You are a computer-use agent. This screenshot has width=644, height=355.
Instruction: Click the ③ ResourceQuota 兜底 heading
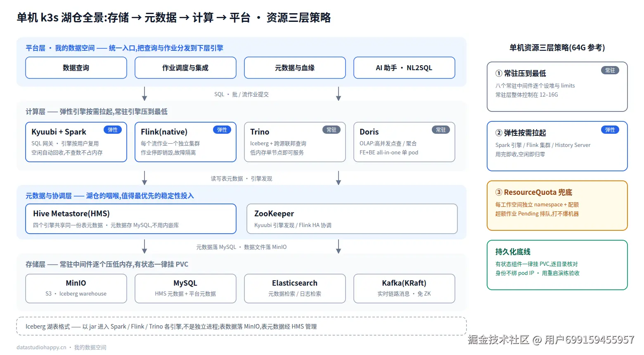click(x=534, y=192)
